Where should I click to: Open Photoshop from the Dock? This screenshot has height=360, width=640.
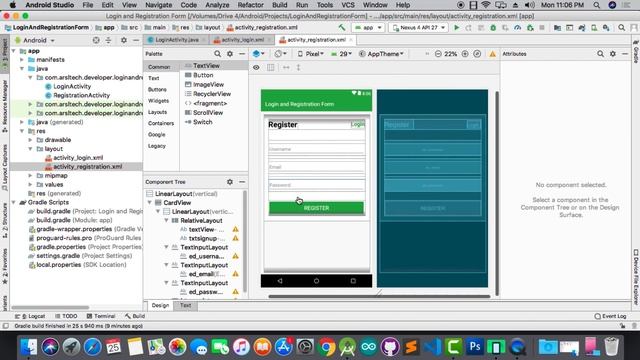[x=475, y=347]
